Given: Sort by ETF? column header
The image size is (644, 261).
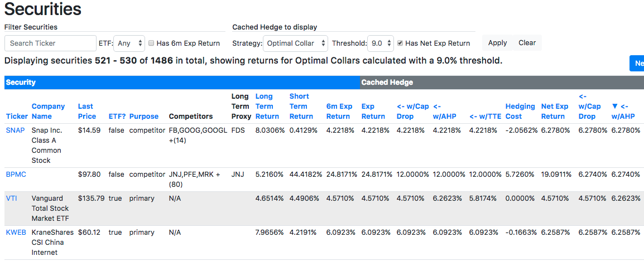Looking at the screenshot, I should point(116,116).
